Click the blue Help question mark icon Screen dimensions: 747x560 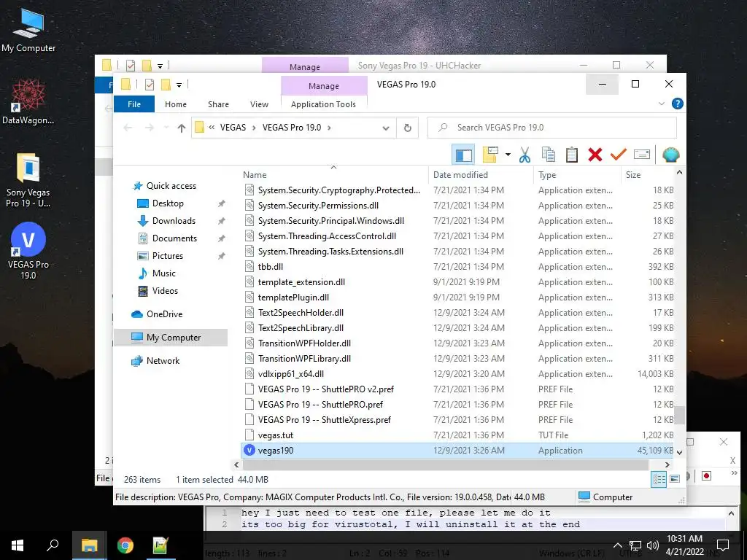click(x=677, y=104)
